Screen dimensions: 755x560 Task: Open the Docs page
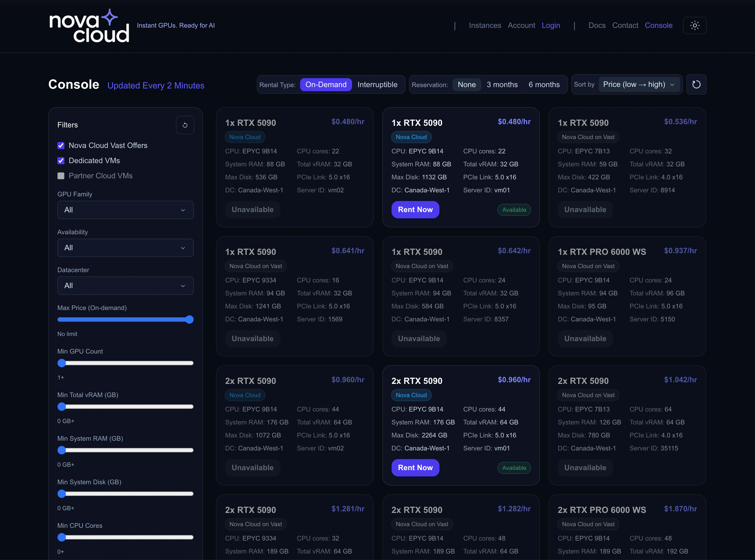tap(597, 25)
